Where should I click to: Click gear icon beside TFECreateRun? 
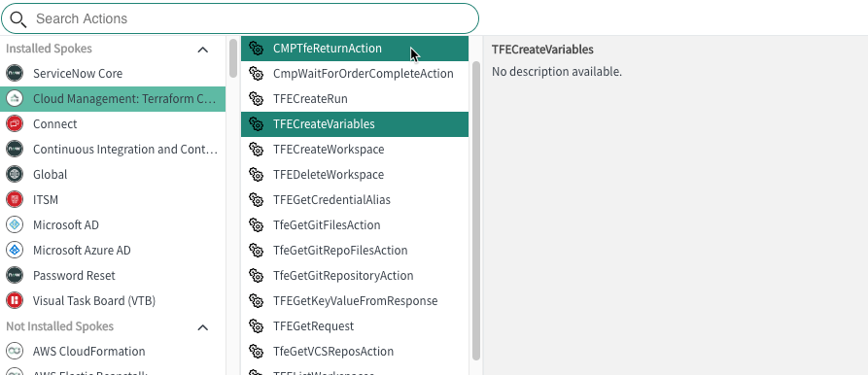point(256,99)
